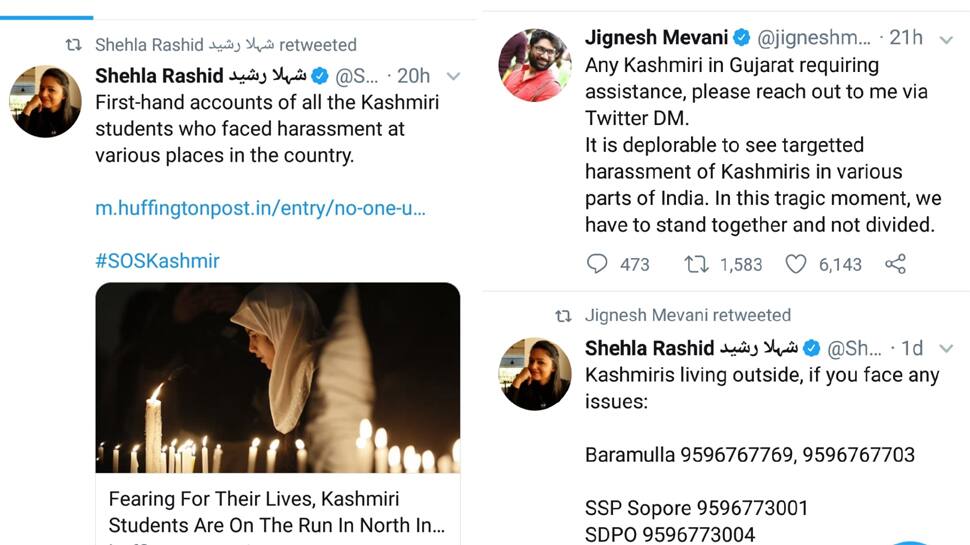Open options chevron on Shehla Rashid 20h tweet
The width and height of the screenshot is (970, 545).
(x=453, y=77)
